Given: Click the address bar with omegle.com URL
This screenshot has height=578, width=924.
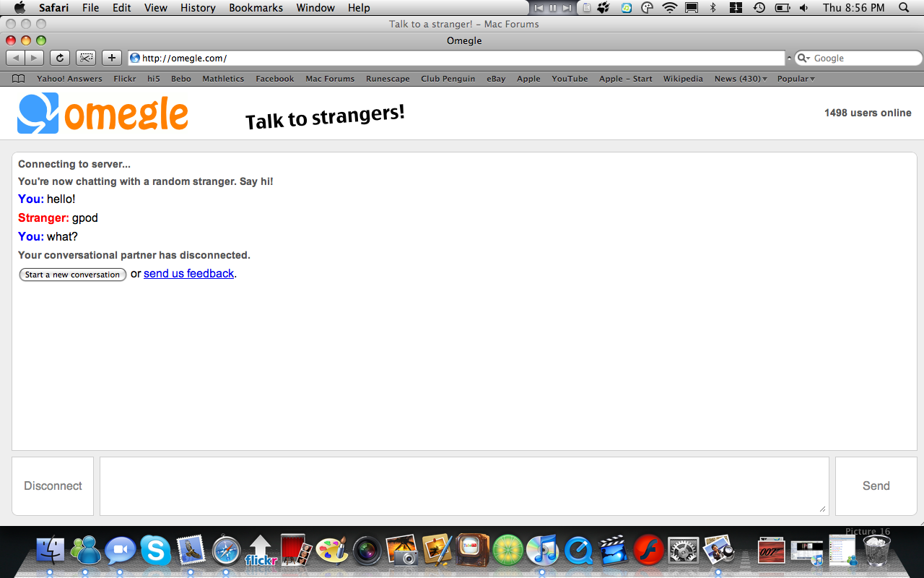Looking at the screenshot, I should 456,59.
